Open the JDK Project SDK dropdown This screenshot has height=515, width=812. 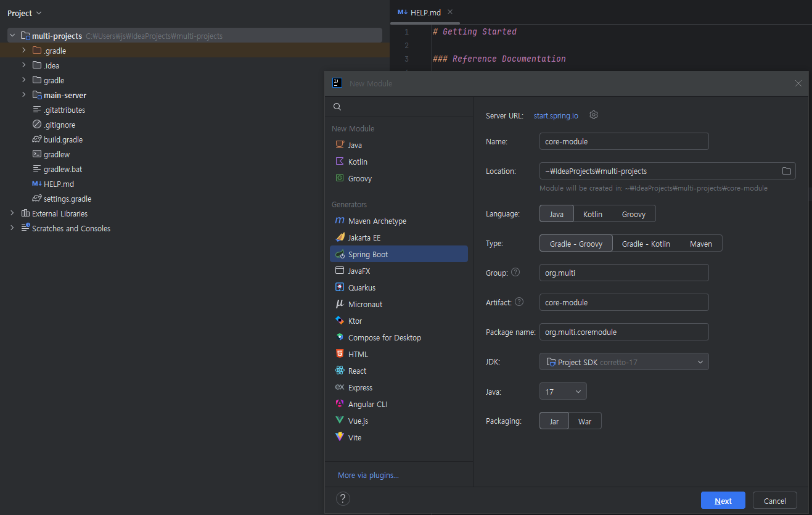(624, 362)
